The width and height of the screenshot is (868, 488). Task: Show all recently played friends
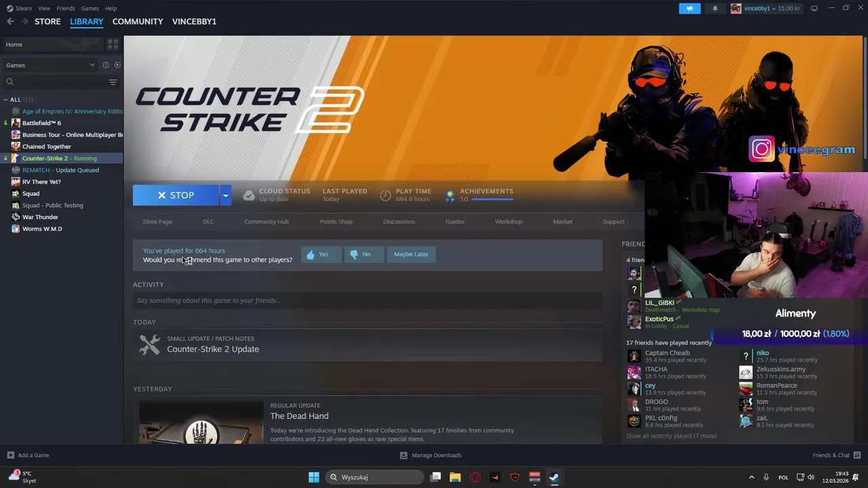pyautogui.click(x=671, y=436)
